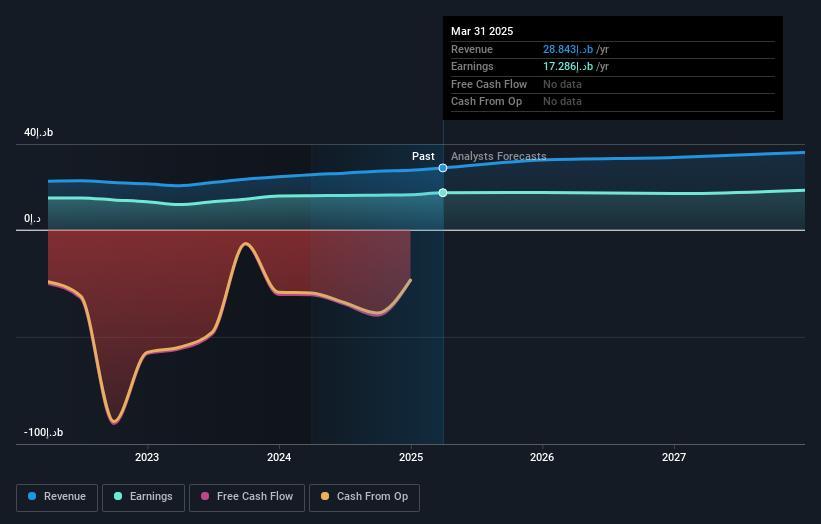This screenshot has width=821, height=524.
Task: Click the 0 y-axis label
Action: click(x=32, y=218)
